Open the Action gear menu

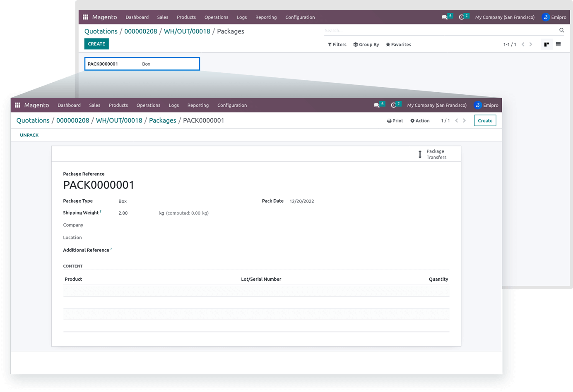(420, 121)
